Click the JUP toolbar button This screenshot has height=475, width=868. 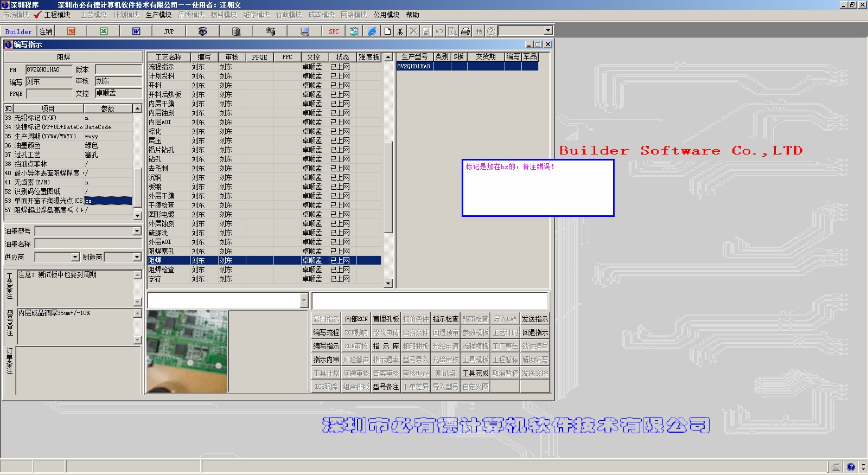click(169, 31)
